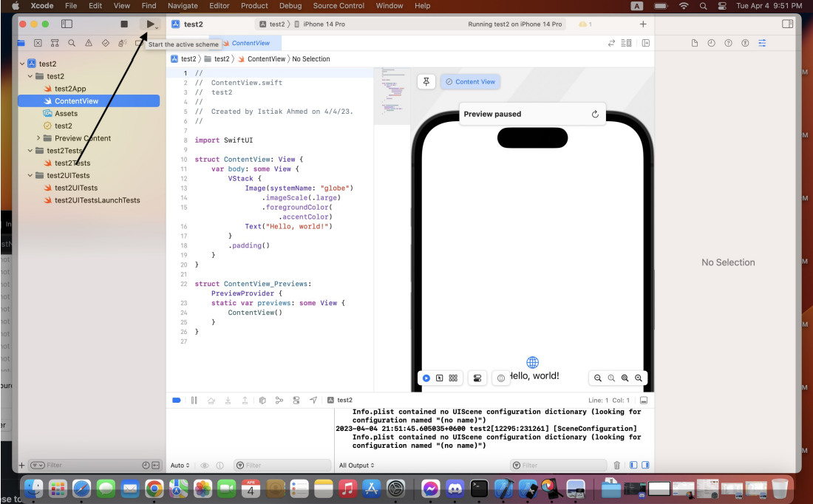Viewport: 813px width, 504px height.
Task: Open test2UITestsLaunchTests file
Action: point(97,200)
